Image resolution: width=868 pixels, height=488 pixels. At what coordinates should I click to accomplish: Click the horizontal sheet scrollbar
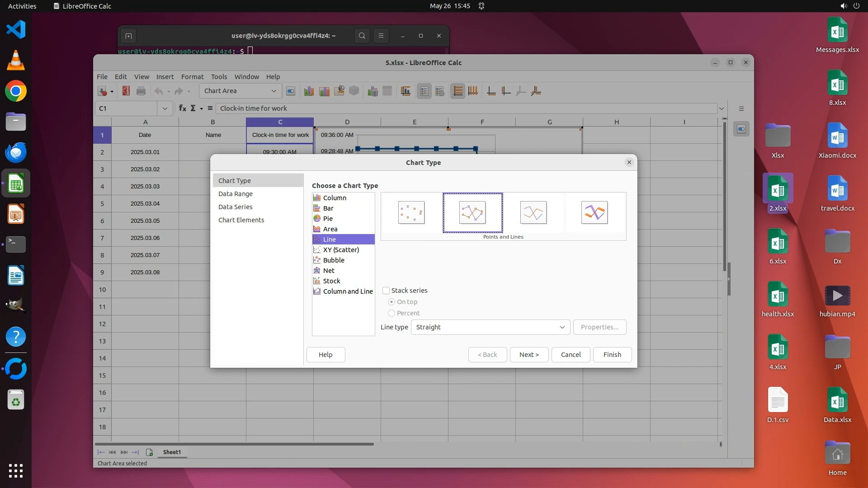point(235,444)
